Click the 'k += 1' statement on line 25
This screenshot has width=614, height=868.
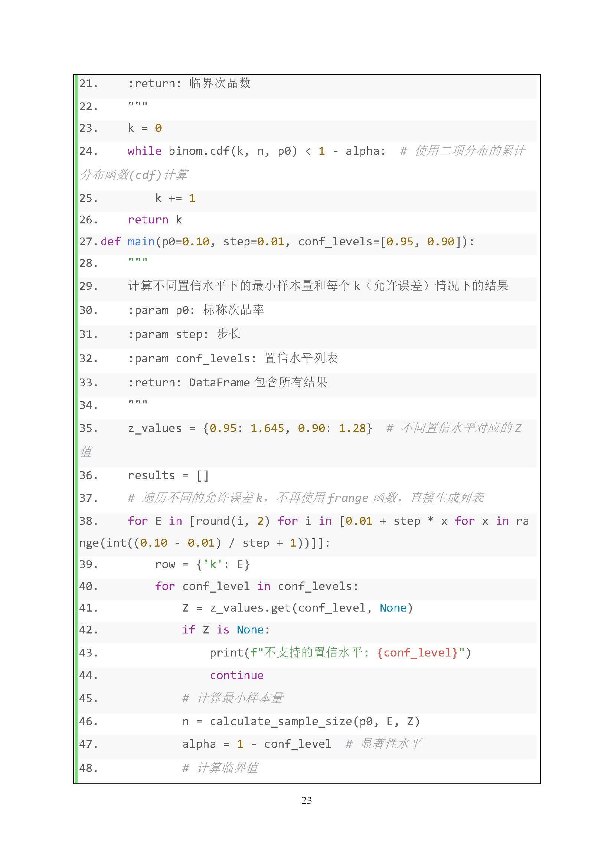(175, 198)
